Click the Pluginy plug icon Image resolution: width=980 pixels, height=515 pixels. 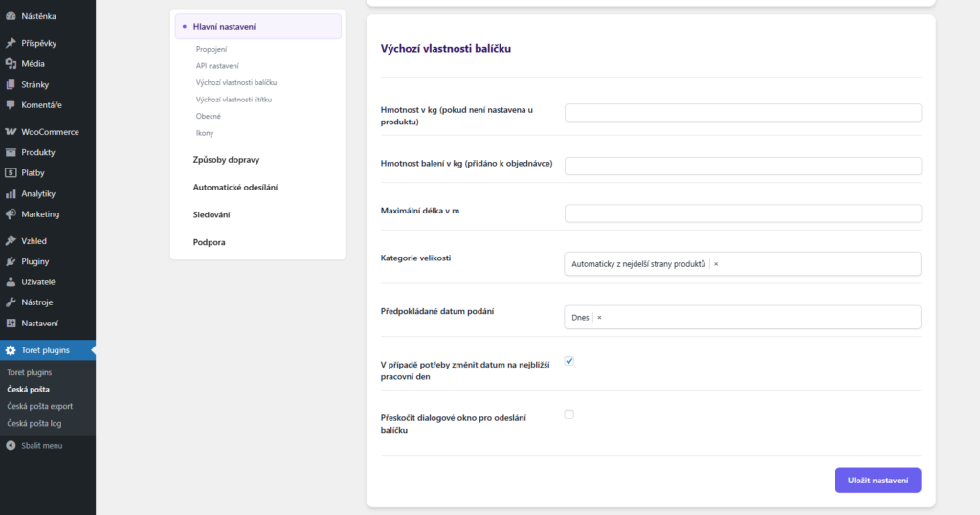pos(11,261)
